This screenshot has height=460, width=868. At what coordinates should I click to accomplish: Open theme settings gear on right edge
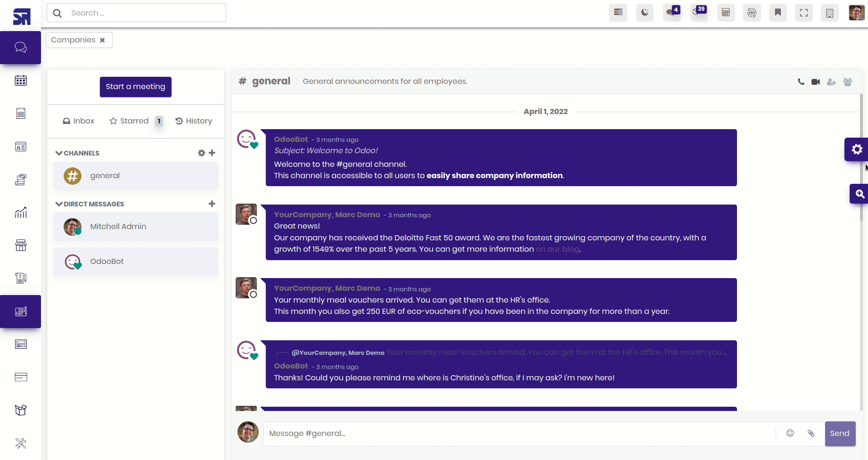857,149
